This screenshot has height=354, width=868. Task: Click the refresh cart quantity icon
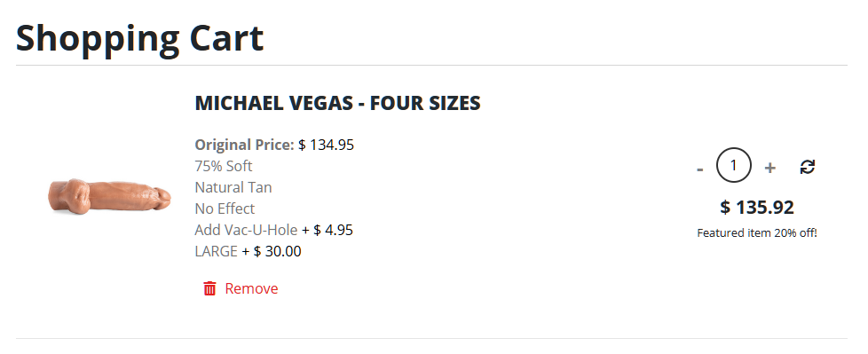(808, 167)
